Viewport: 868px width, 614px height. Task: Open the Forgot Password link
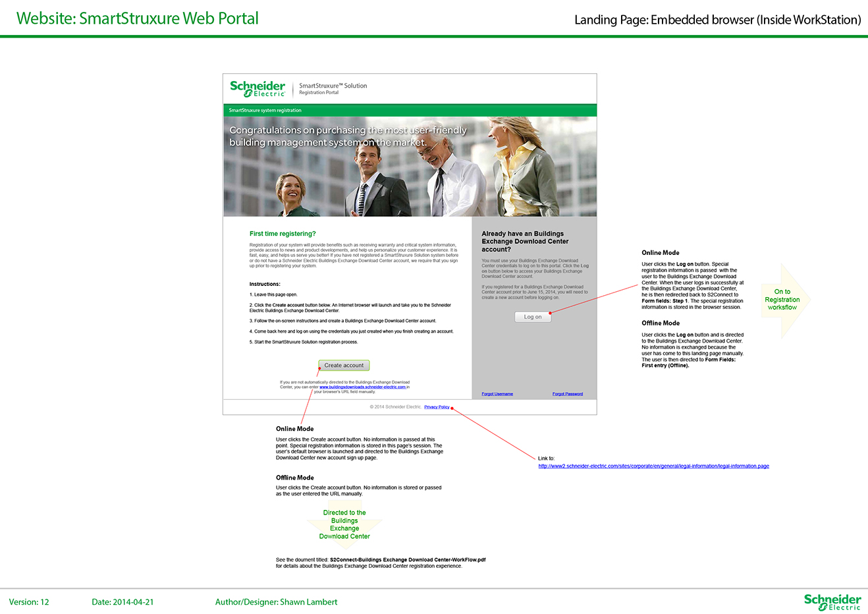[x=568, y=394]
